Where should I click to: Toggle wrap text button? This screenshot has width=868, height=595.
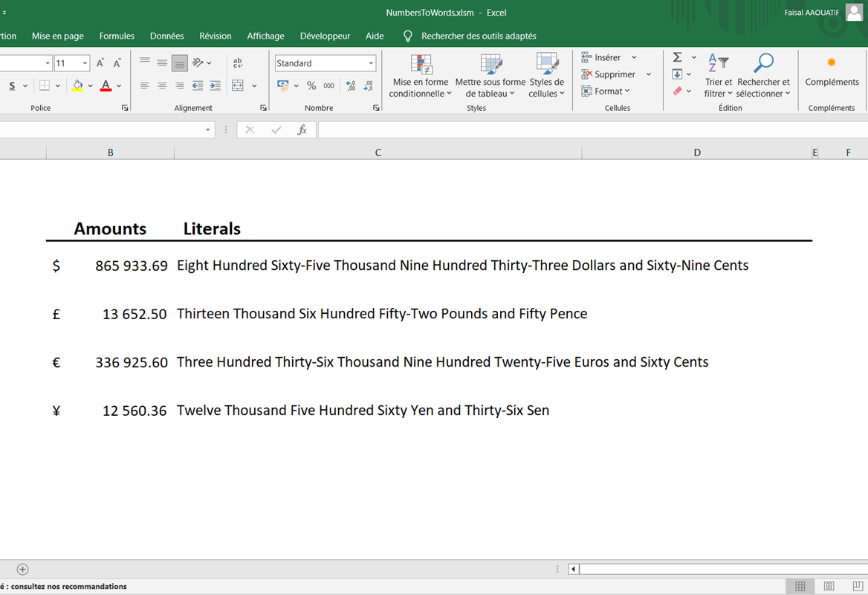pyautogui.click(x=238, y=63)
